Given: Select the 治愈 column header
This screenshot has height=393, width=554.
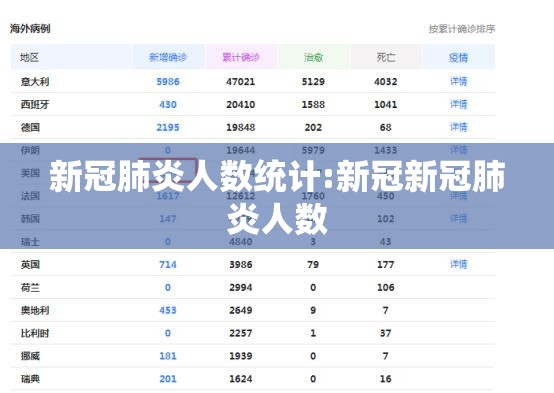Looking at the screenshot, I should pos(313,57).
